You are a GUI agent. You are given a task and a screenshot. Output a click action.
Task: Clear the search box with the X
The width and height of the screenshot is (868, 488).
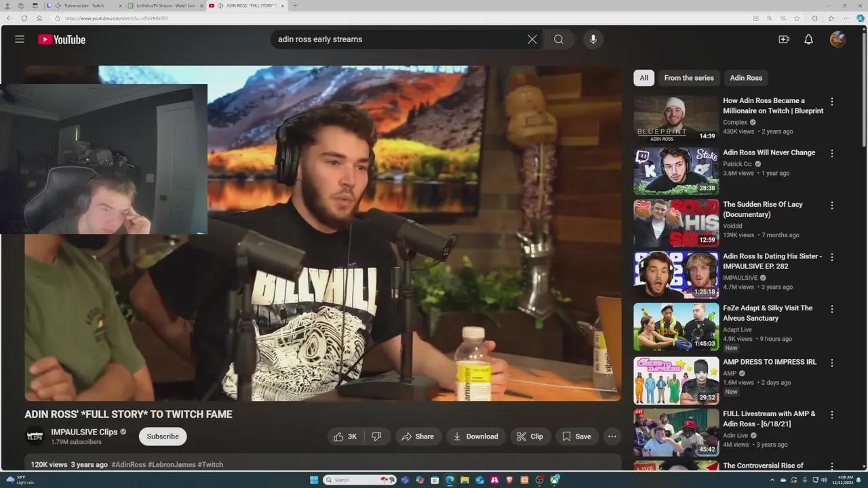click(532, 39)
